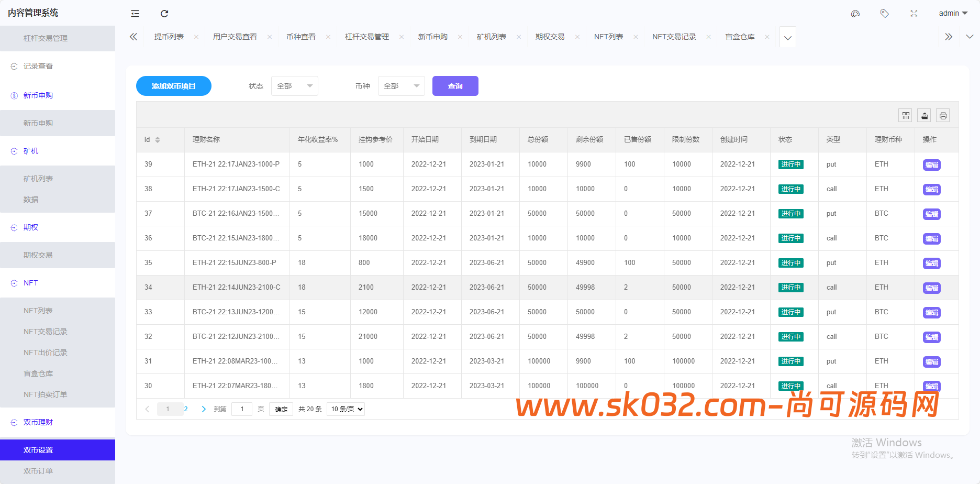The width and height of the screenshot is (980, 484).
Task: Collapse the sidebar using the hamburger icon
Action: [x=135, y=14]
